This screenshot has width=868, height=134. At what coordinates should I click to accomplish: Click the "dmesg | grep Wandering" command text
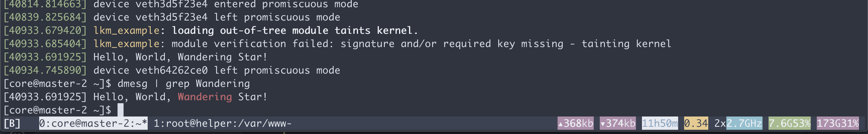pyautogui.click(x=184, y=84)
